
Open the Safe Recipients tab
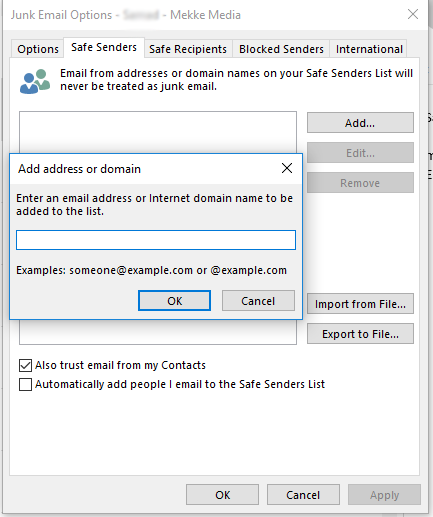188,49
